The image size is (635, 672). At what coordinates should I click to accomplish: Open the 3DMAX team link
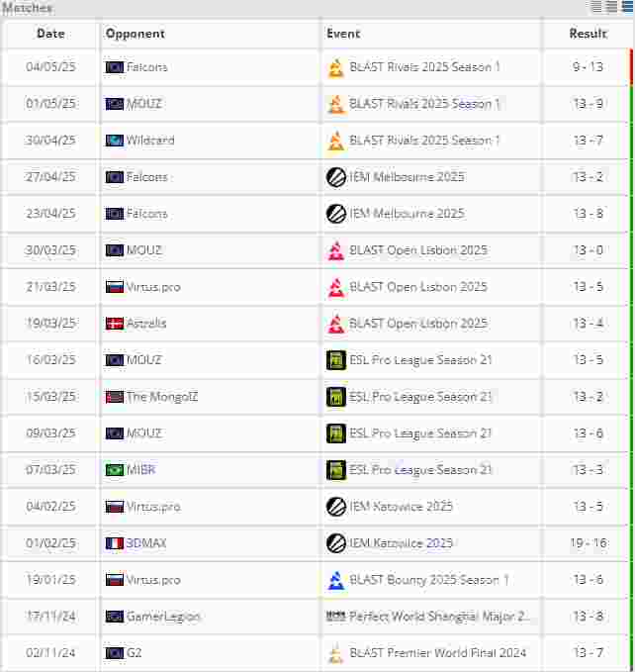146,543
